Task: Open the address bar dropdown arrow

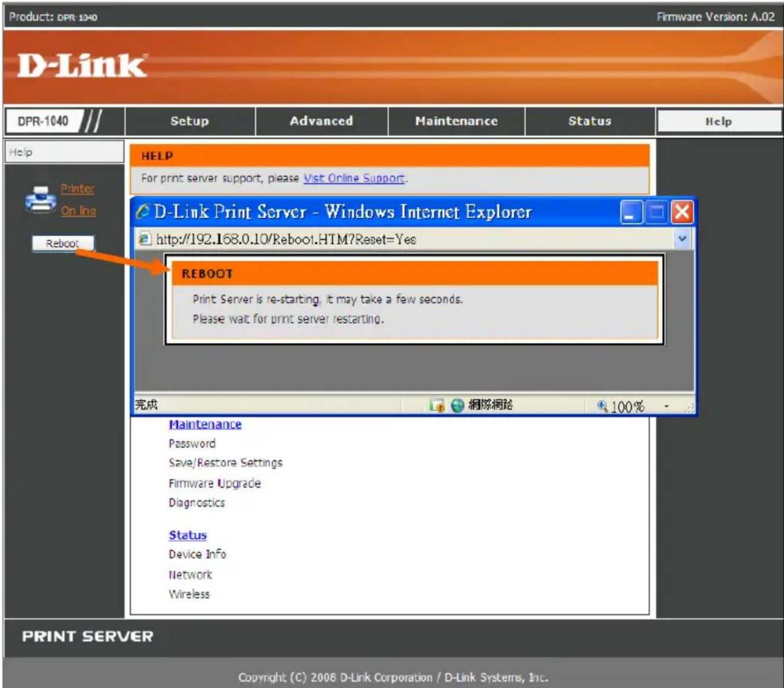Action: (682, 239)
